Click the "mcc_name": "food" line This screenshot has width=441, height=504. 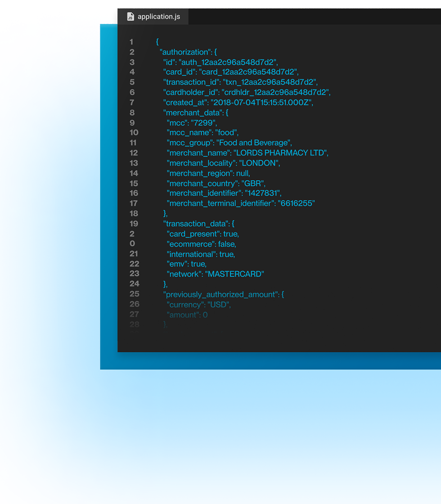[x=202, y=133]
